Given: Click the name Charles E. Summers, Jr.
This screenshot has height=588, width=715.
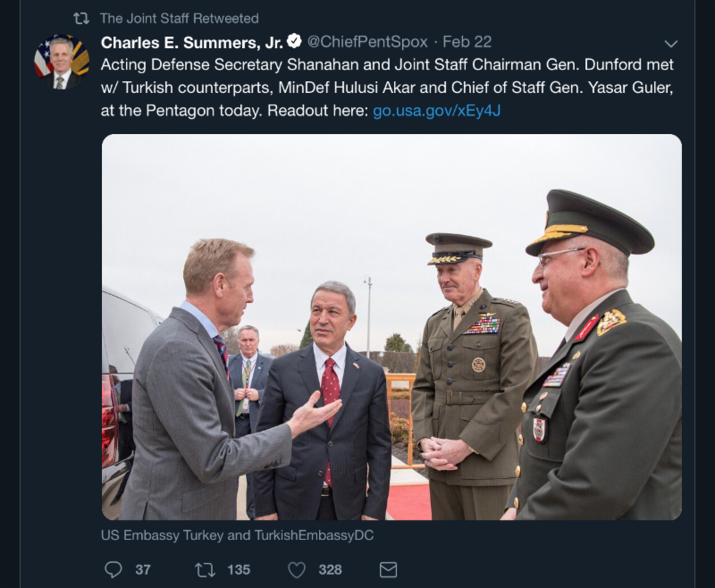Looking at the screenshot, I should point(191,42).
